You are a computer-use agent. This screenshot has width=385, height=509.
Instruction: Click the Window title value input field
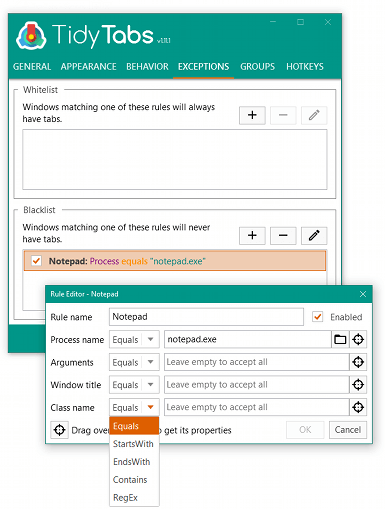click(x=257, y=385)
